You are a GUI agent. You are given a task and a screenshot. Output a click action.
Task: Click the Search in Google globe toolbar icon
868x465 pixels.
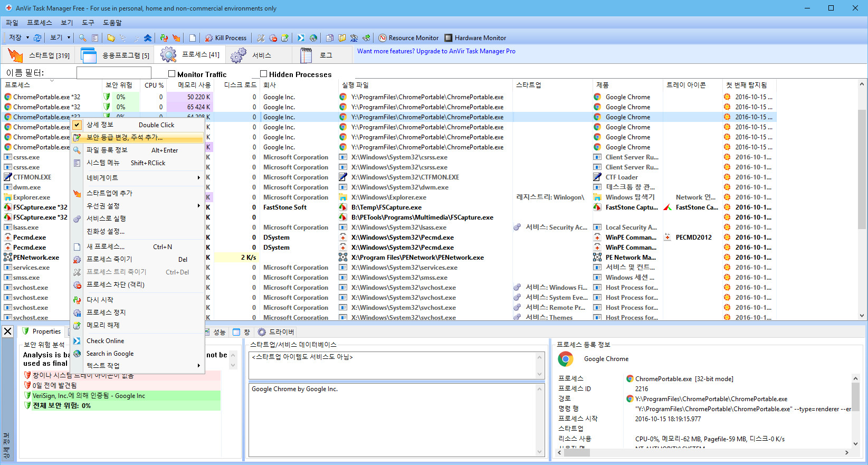coord(313,38)
